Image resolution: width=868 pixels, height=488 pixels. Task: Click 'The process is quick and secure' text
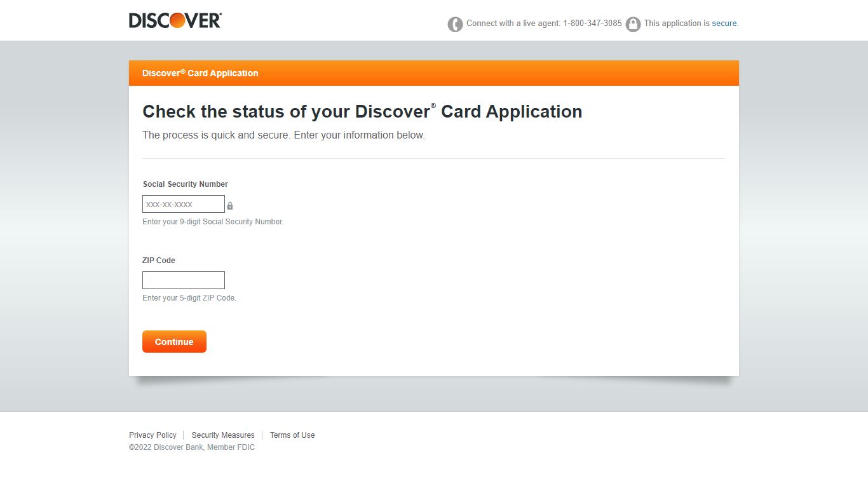tap(217, 135)
